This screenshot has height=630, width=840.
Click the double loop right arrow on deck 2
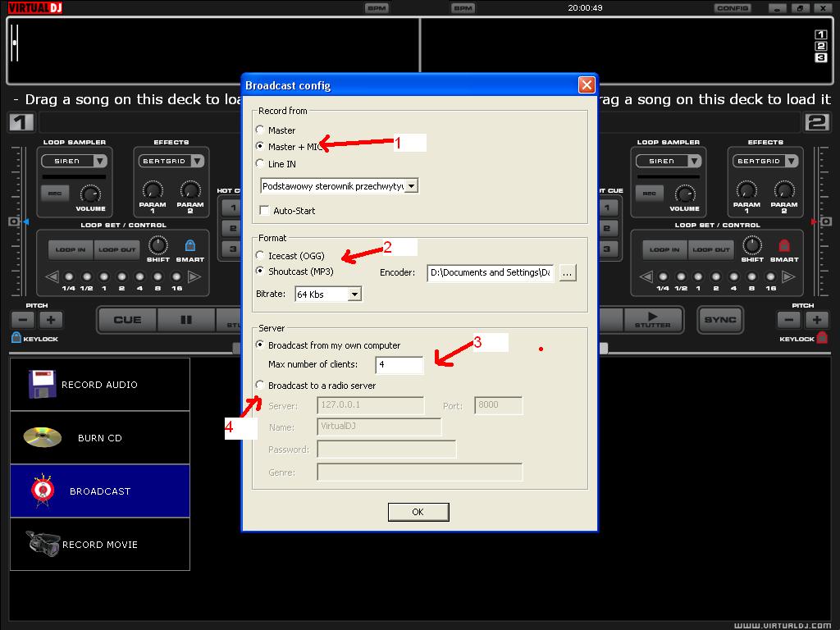point(789,276)
